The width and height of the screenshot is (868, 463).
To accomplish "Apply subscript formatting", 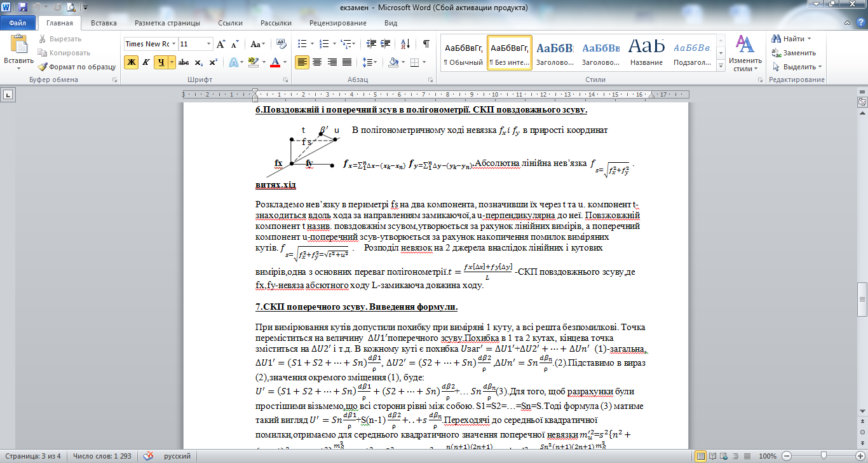I will tap(199, 62).
